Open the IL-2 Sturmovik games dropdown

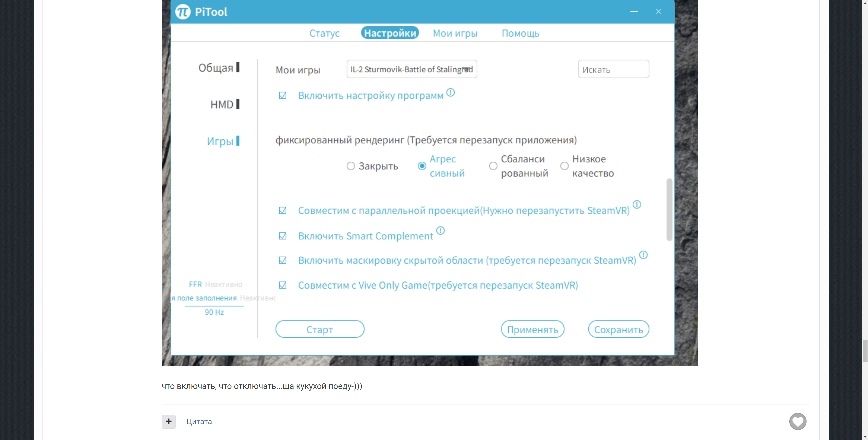click(x=411, y=69)
